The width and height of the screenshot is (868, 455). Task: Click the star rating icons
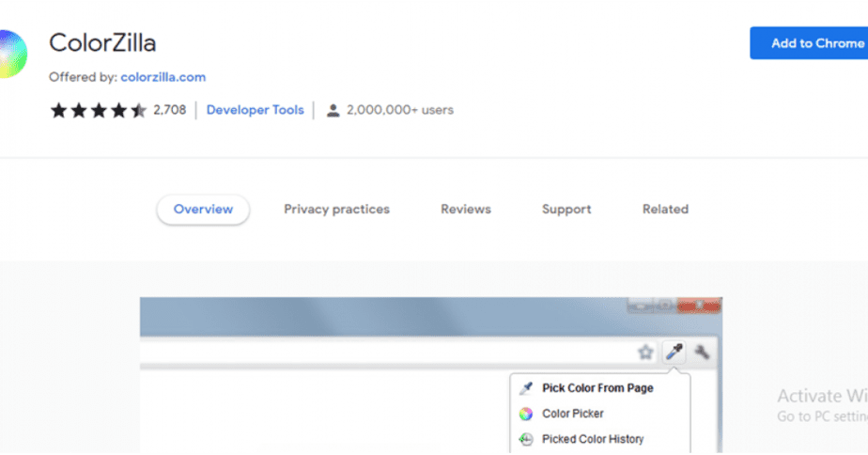pyautogui.click(x=99, y=110)
